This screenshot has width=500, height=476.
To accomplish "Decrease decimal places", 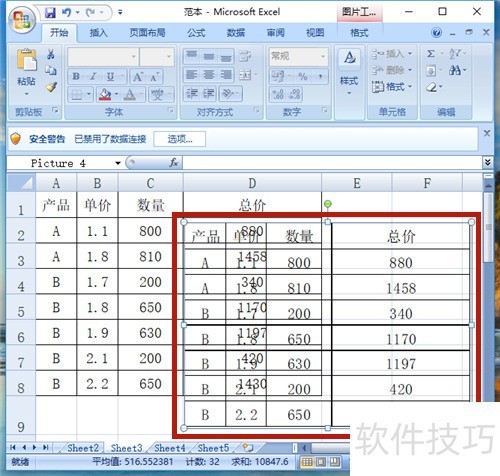I will (x=294, y=95).
